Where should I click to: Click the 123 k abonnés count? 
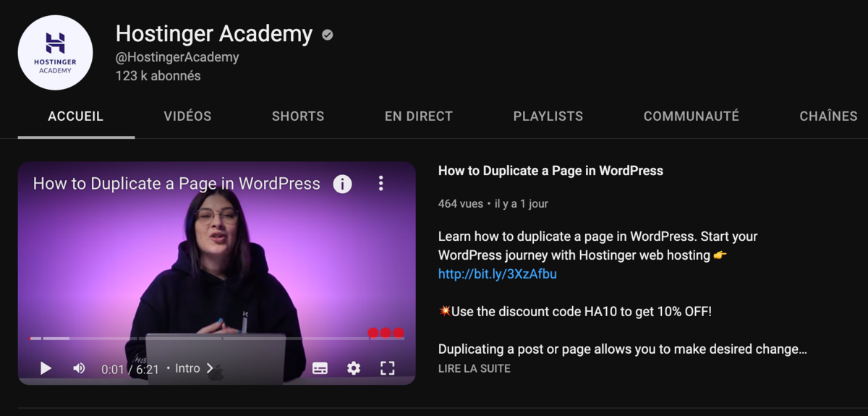click(158, 76)
